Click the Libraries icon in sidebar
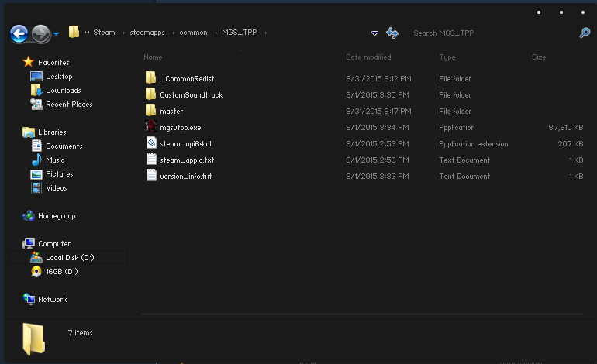Image resolution: width=597 pixels, height=364 pixels. pyautogui.click(x=29, y=132)
